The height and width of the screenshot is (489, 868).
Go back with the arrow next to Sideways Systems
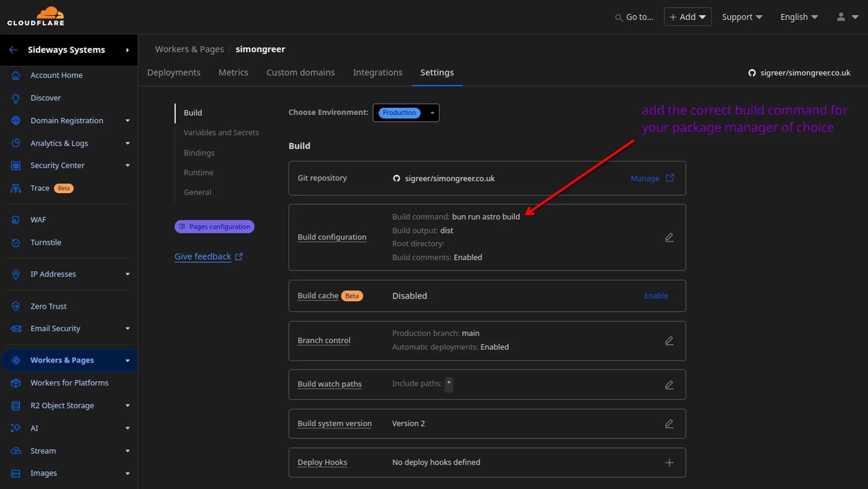(13, 50)
